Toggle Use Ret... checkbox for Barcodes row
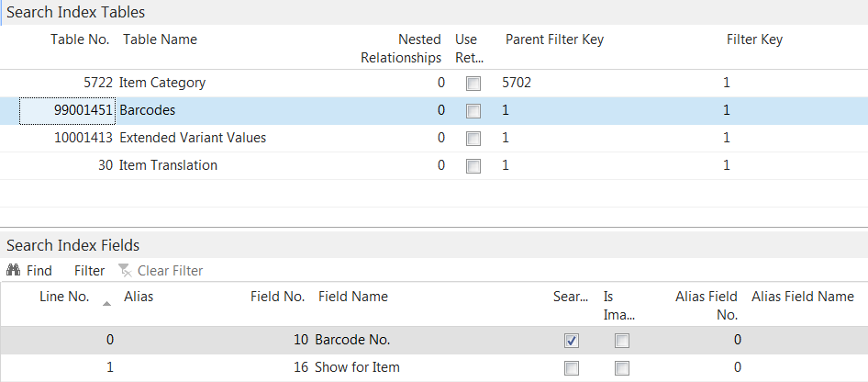868x382 pixels. 473,111
